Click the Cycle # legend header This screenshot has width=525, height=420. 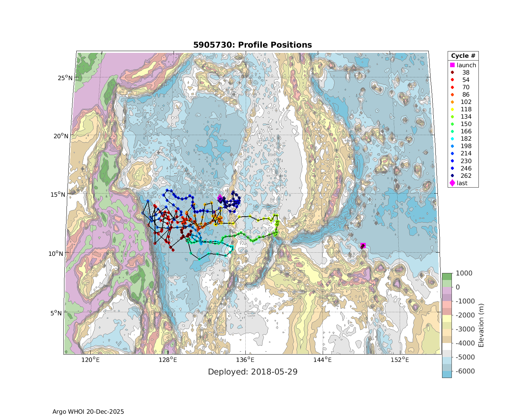(x=463, y=56)
